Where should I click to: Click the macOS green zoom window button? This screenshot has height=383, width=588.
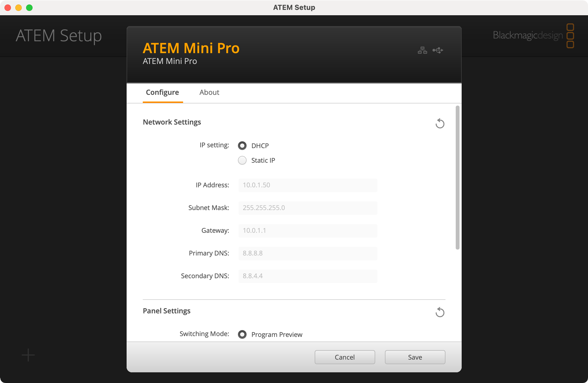pyautogui.click(x=29, y=8)
